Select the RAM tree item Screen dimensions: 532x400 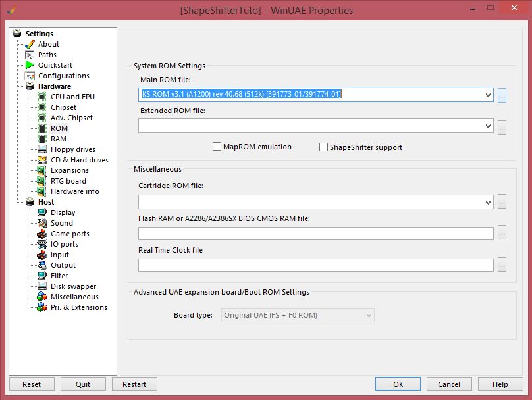point(59,139)
